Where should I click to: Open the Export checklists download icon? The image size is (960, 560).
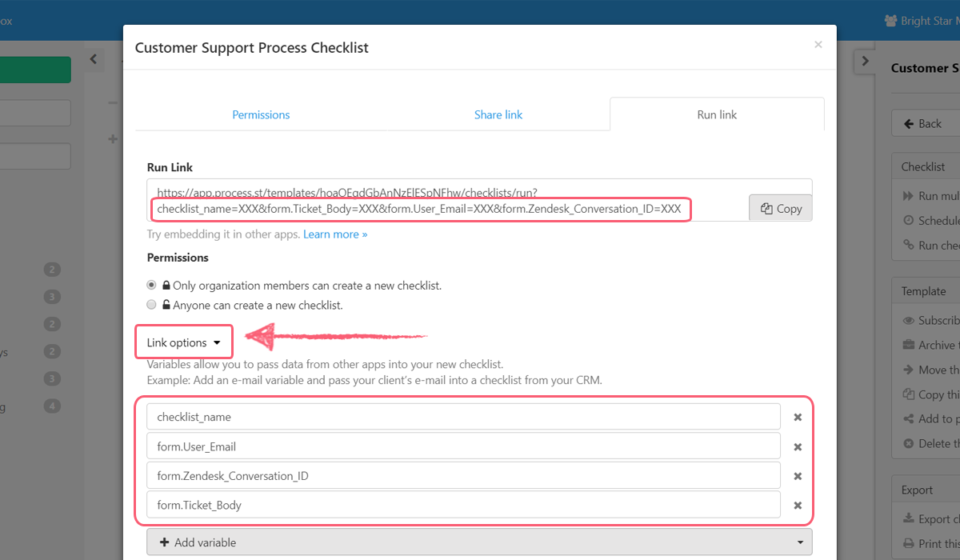click(x=908, y=518)
